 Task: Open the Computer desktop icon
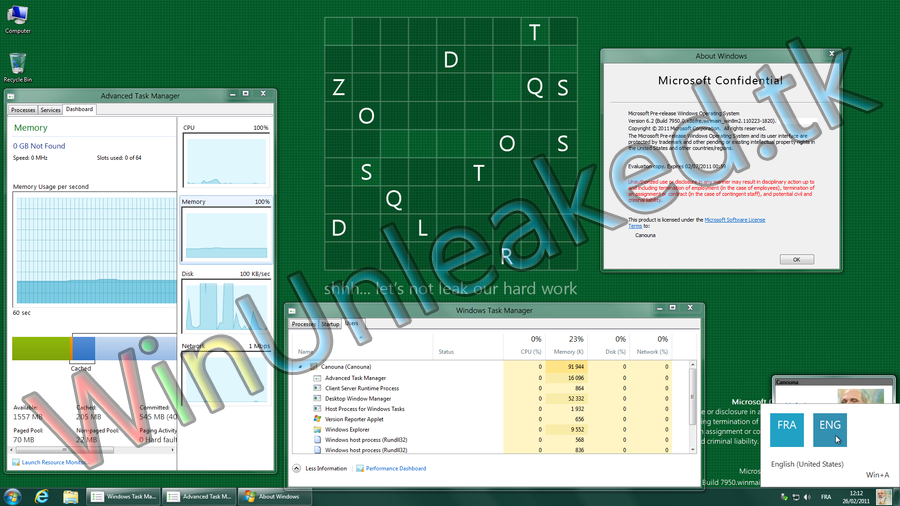(17, 19)
